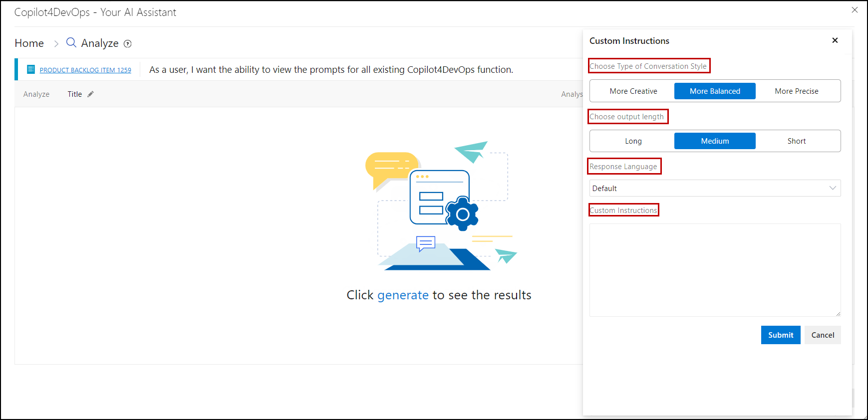Switch to the Analyze tab
This screenshot has height=420, width=868.
tap(36, 94)
